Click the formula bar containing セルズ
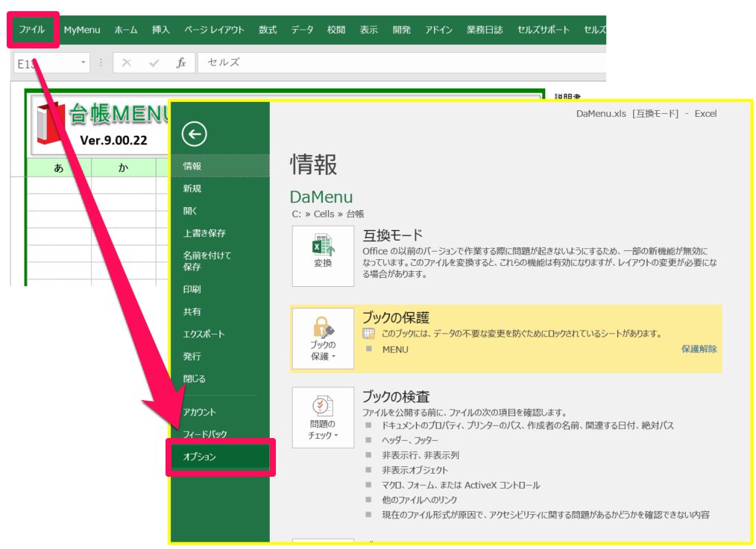Image resolution: width=756 pixels, height=549 pixels. 402,63
